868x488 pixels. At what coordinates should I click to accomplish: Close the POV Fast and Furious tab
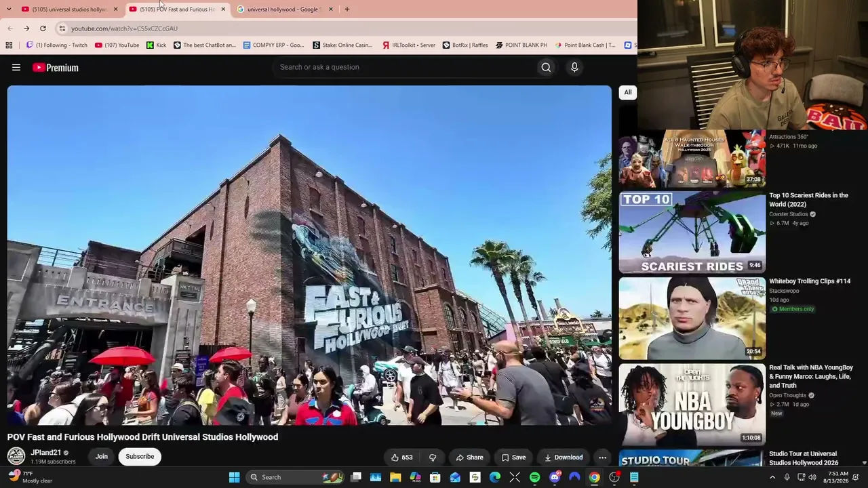point(223,9)
